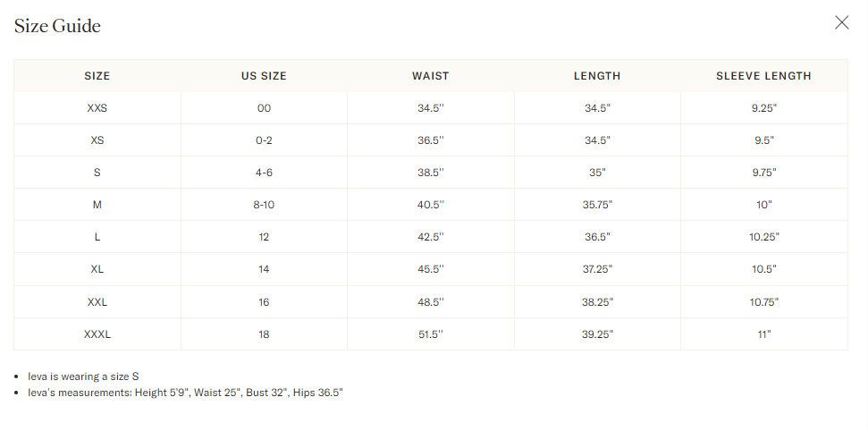Click the S size row label
Image resolution: width=868 pixels, height=431 pixels.
[97, 173]
